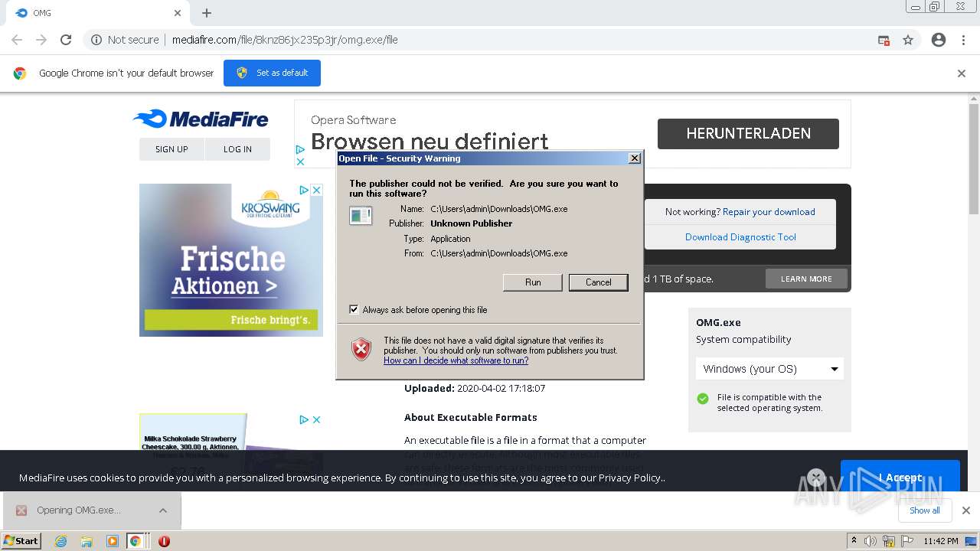Open the Chrome profile avatar icon

pos(939,40)
